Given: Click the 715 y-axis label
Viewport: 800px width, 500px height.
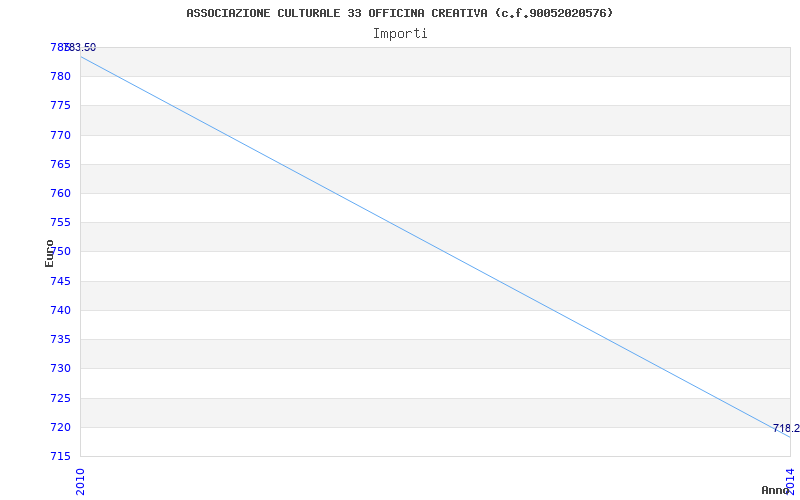Looking at the screenshot, I should coord(61,456).
